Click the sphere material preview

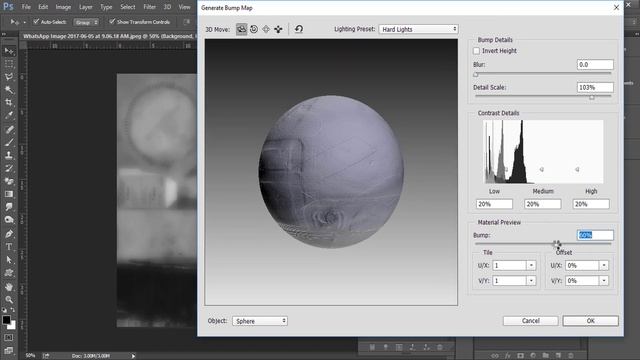pos(331,172)
